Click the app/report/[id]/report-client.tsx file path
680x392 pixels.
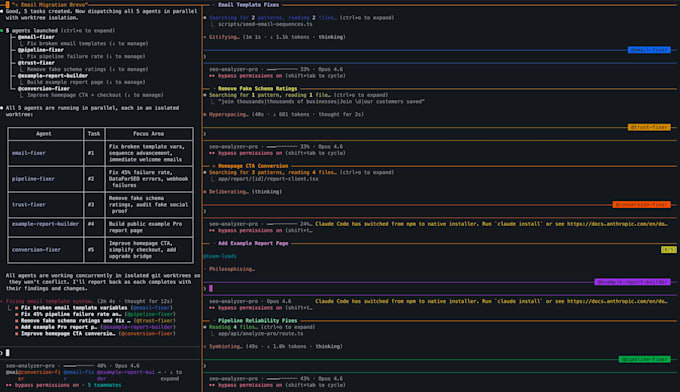268,179
